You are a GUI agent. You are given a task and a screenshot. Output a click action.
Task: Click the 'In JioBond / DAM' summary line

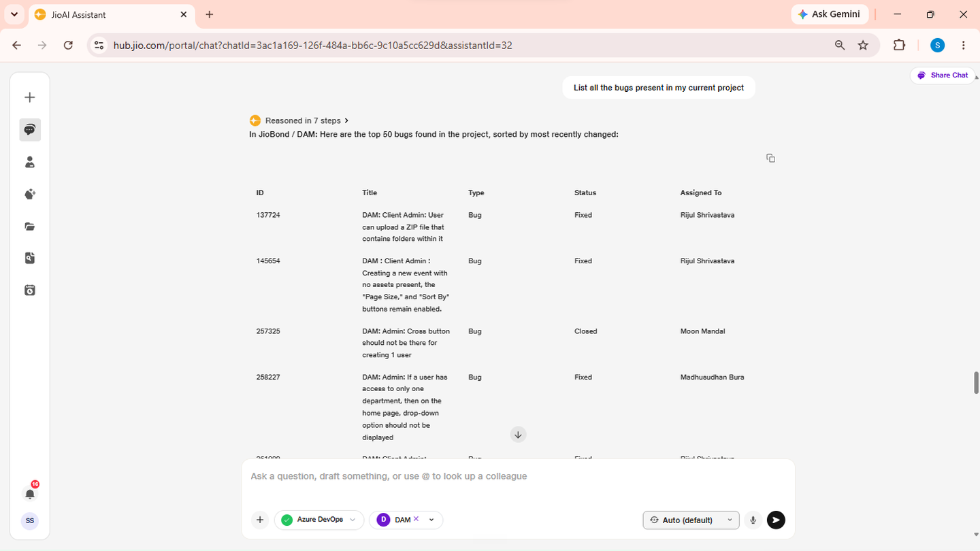pos(434,135)
